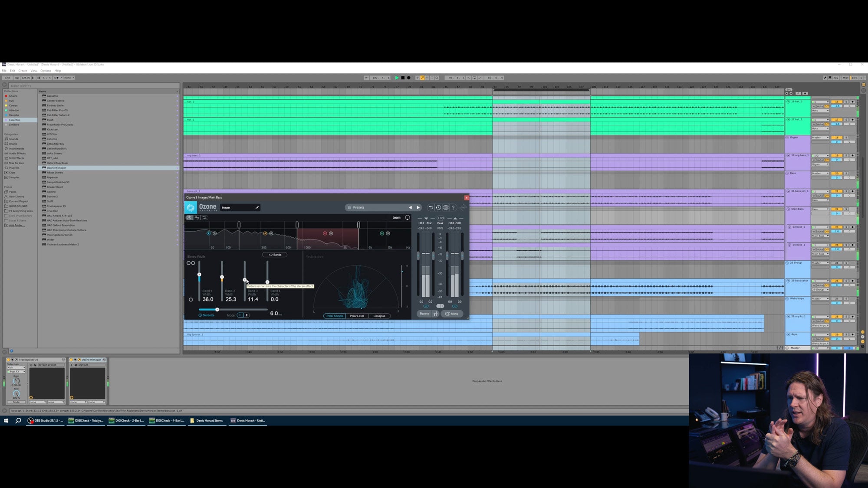Toggle the Stereoize power button
The width and height of the screenshot is (868, 488).
(x=200, y=315)
